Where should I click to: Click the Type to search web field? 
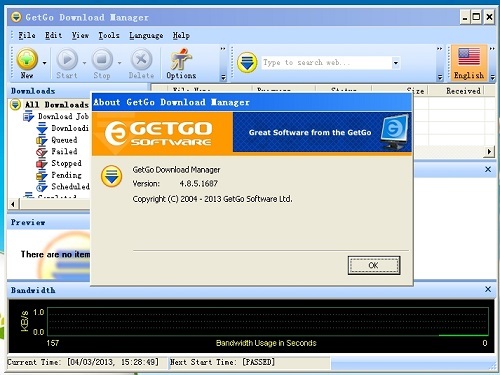(327, 63)
